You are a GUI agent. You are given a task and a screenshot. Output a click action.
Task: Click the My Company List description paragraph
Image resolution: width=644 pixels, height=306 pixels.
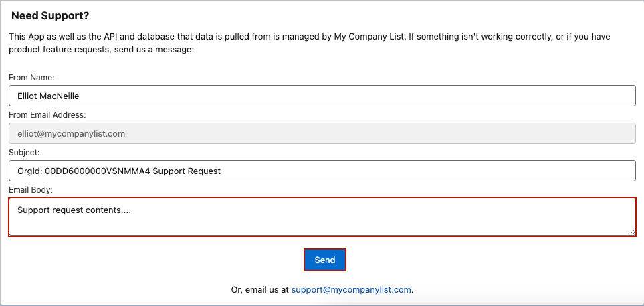(309, 43)
